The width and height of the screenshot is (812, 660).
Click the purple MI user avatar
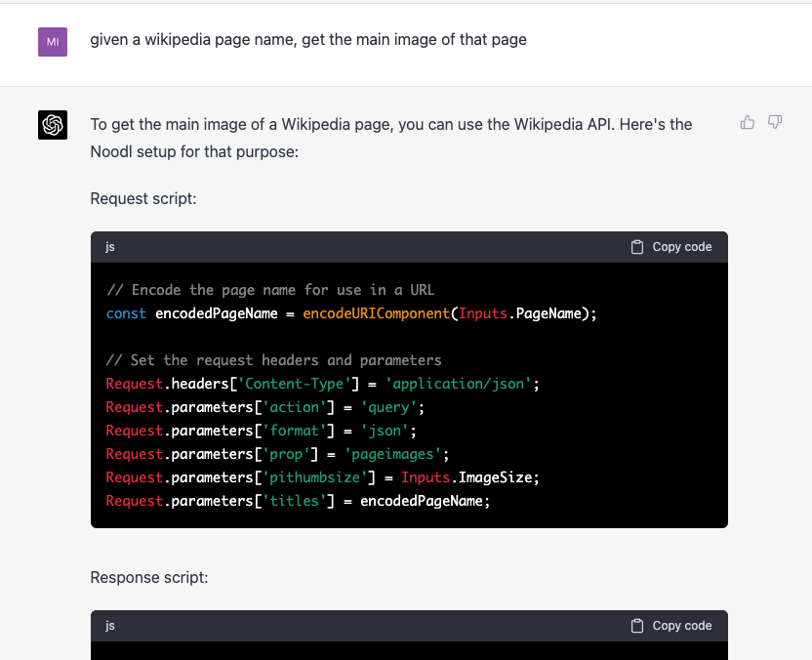(53, 41)
